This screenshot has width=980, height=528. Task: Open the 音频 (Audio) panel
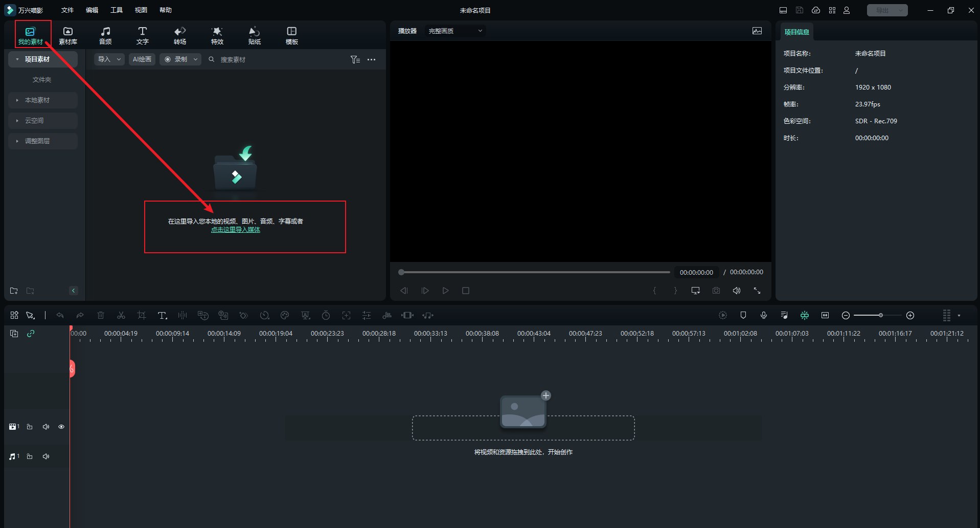tap(105, 35)
